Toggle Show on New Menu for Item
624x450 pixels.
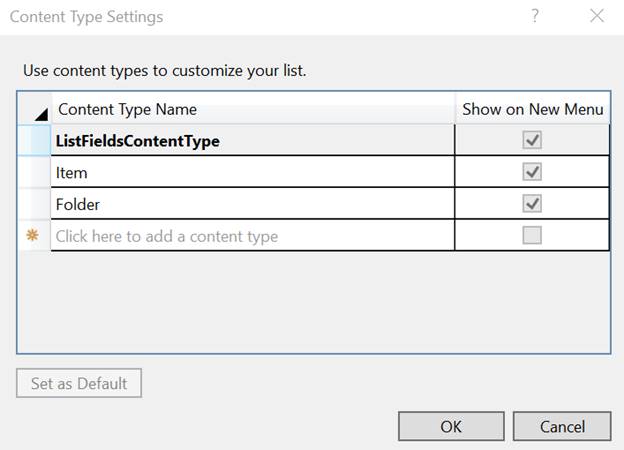click(532, 172)
